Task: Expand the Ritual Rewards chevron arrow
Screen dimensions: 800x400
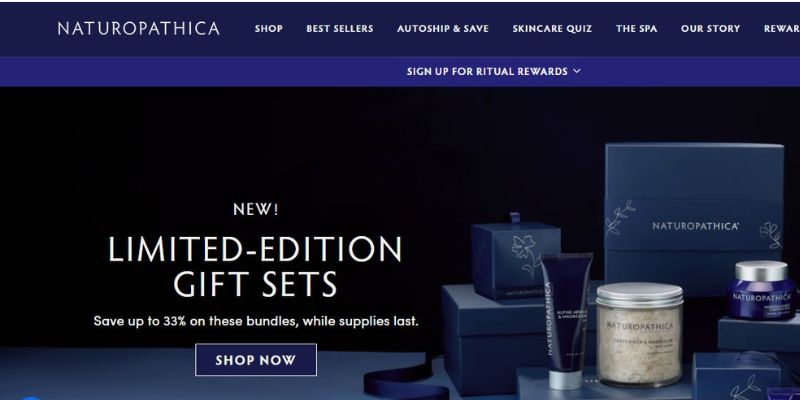Action: 577,71
